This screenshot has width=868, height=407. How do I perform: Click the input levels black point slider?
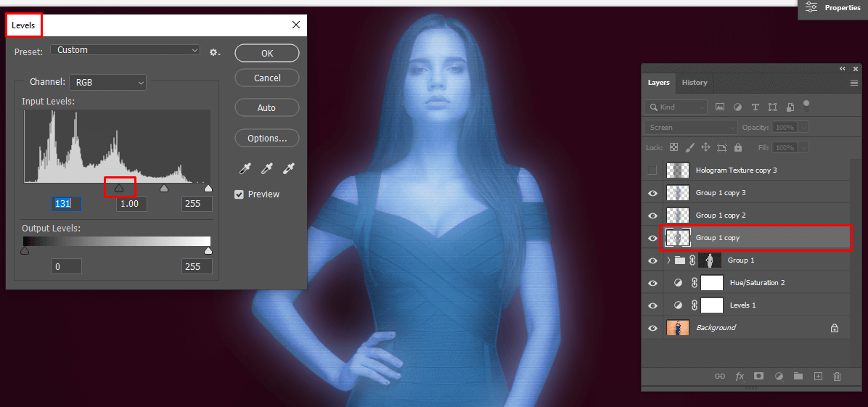click(x=119, y=189)
